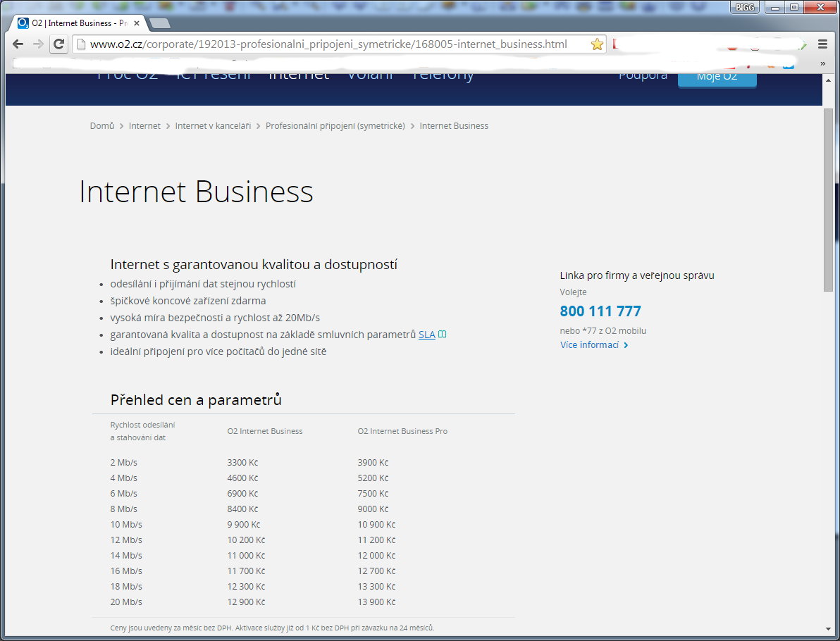The height and width of the screenshot is (641, 840).
Task: Follow the Více informací link
Action: pyautogui.click(x=589, y=345)
